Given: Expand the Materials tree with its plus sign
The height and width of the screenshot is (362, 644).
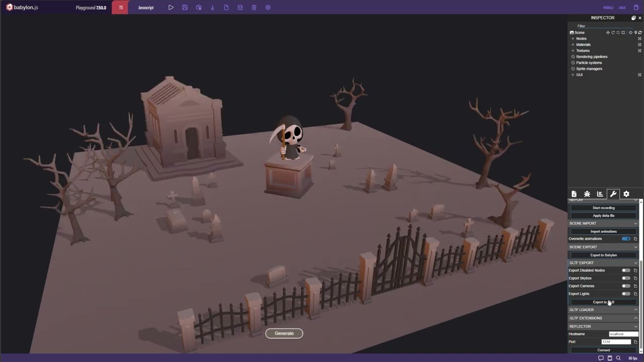Looking at the screenshot, I should [x=573, y=45].
